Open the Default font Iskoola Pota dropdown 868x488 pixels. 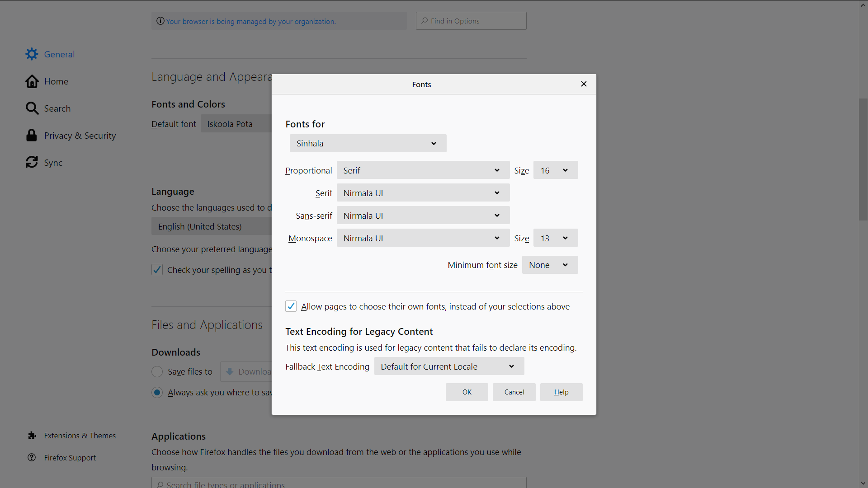(236, 124)
